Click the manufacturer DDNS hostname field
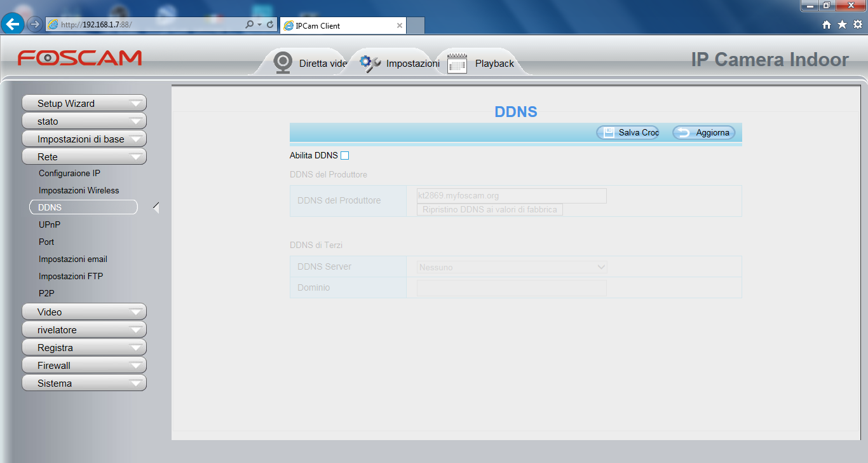The height and width of the screenshot is (463, 868). click(512, 195)
